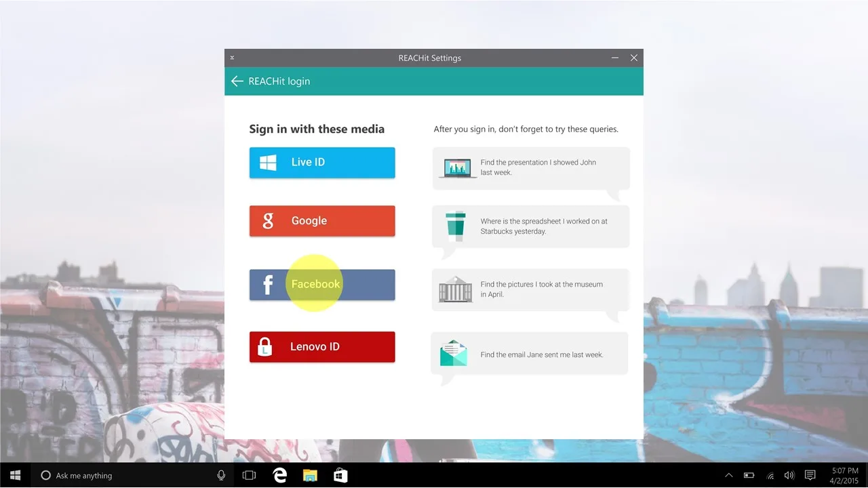Open Task View from the taskbar
The width and height of the screenshot is (868, 488).
point(249,475)
